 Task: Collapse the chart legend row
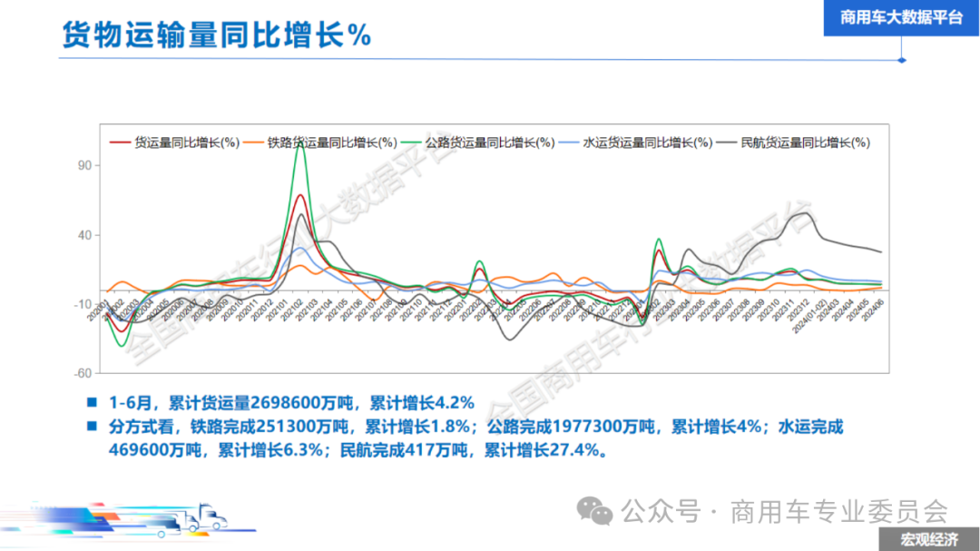490,143
